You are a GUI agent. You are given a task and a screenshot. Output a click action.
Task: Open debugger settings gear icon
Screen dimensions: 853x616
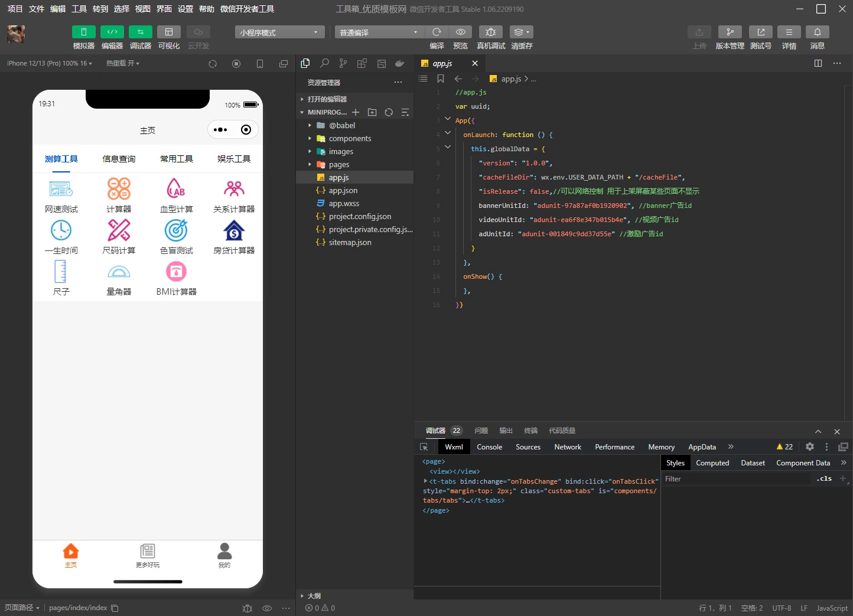click(x=810, y=447)
